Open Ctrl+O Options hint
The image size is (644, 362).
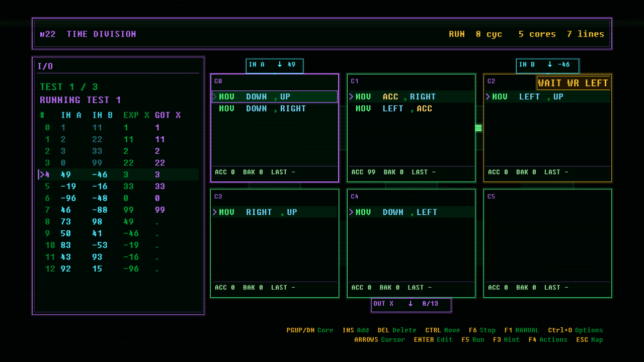click(576, 330)
